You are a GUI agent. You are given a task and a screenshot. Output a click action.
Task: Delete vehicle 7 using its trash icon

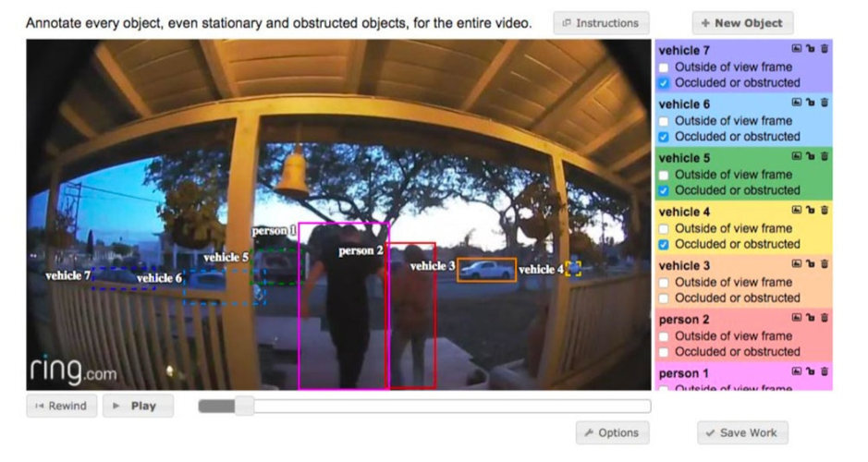click(825, 49)
